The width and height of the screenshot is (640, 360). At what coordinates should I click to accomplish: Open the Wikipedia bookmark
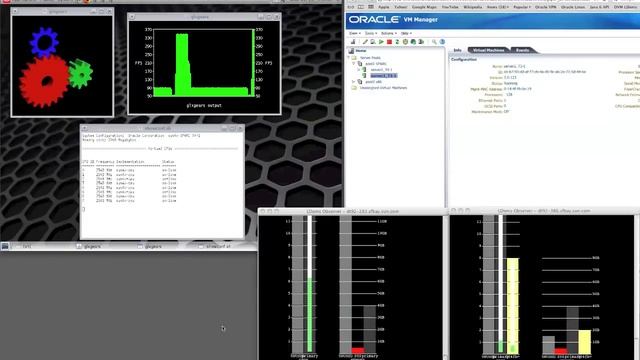[x=473, y=7]
